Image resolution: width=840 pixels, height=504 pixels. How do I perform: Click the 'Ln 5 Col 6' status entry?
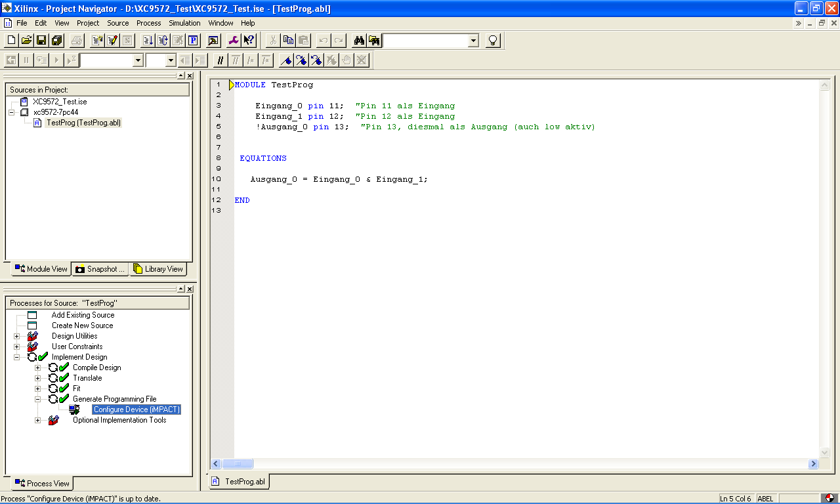tap(735, 499)
